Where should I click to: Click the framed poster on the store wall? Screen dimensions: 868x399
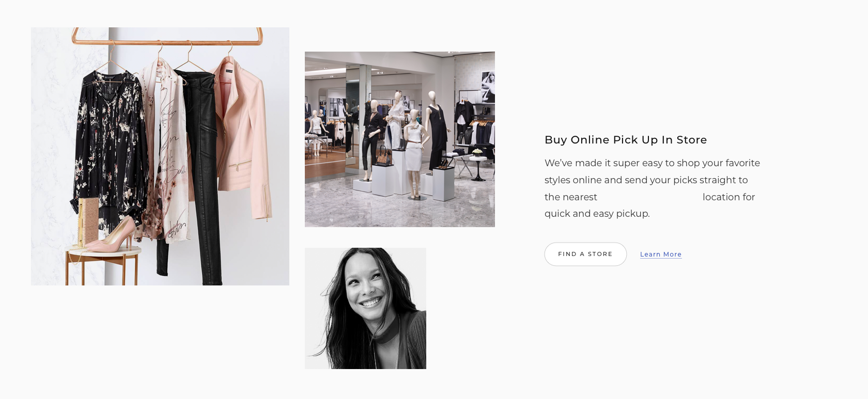point(488,88)
